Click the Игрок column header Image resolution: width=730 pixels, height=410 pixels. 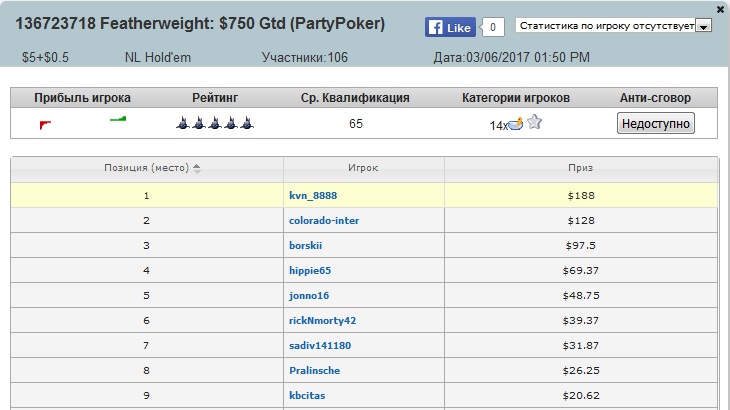click(x=363, y=168)
